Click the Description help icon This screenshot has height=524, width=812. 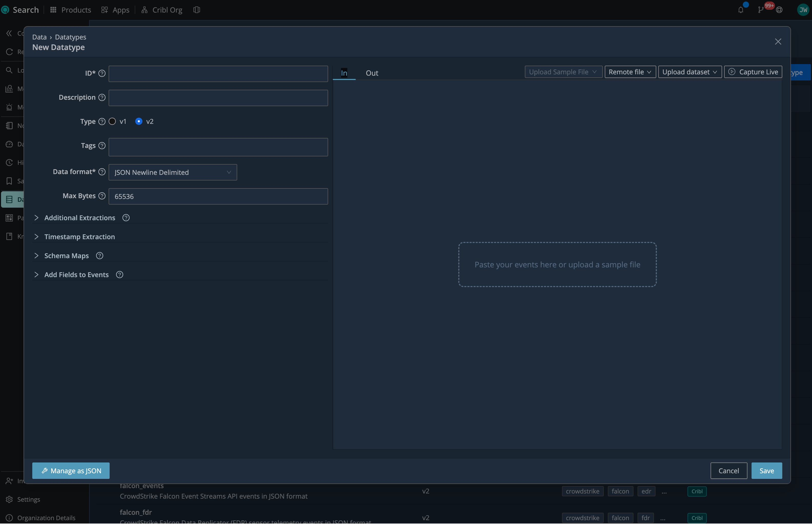[x=102, y=98]
